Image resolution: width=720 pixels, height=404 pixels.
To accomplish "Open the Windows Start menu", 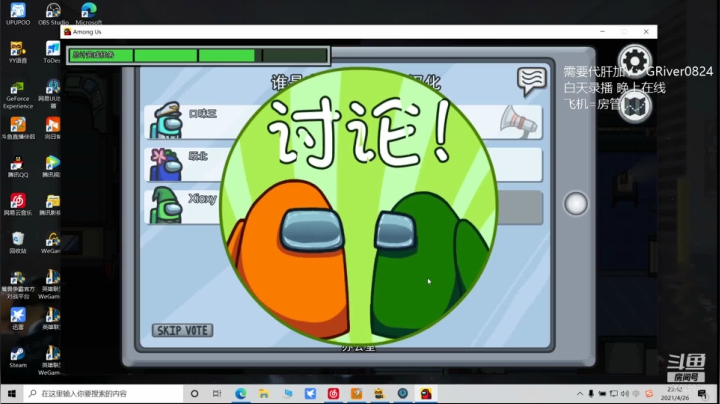I will pyautogui.click(x=11, y=394).
